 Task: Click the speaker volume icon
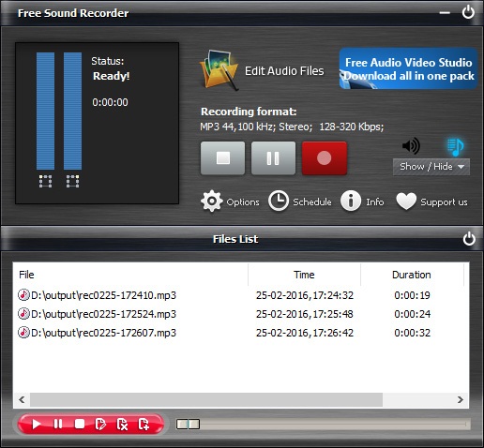[x=411, y=145]
